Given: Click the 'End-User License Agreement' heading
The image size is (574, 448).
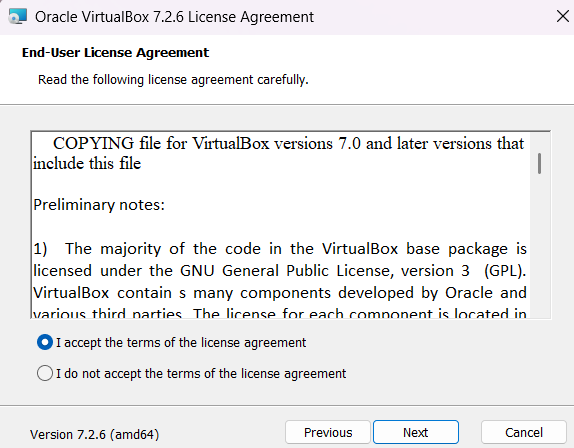Looking at the screenshot, I should 115,53.
